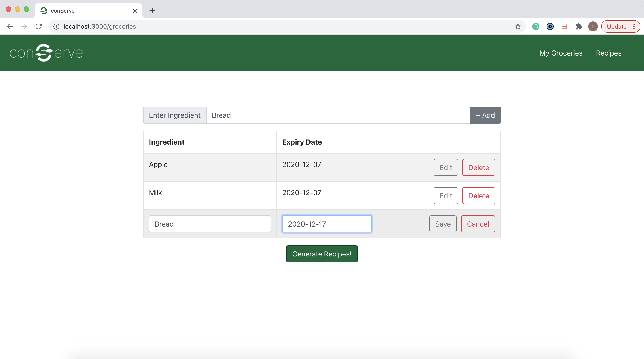Click the blue clock extension icon
Screen dimensions: 644x359
pyautogui.click(x=550, y=26)
